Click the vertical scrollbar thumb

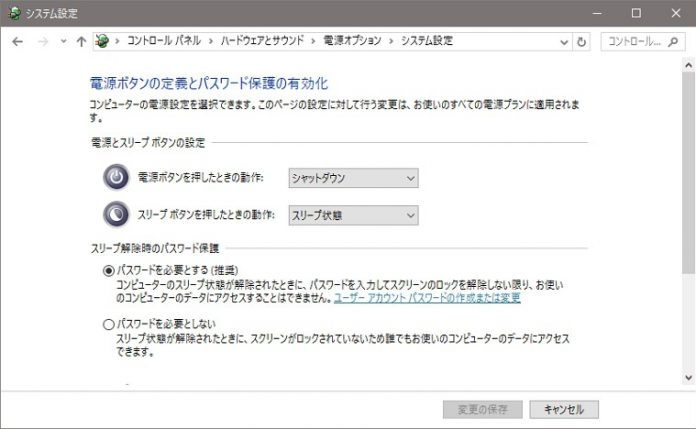click(x=688, y=172)
